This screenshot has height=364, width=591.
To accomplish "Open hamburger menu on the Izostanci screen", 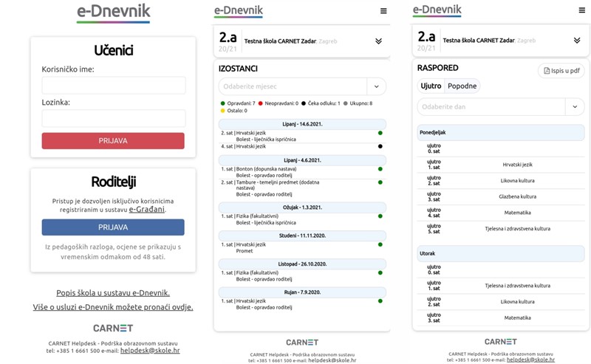I will (383, 11).
